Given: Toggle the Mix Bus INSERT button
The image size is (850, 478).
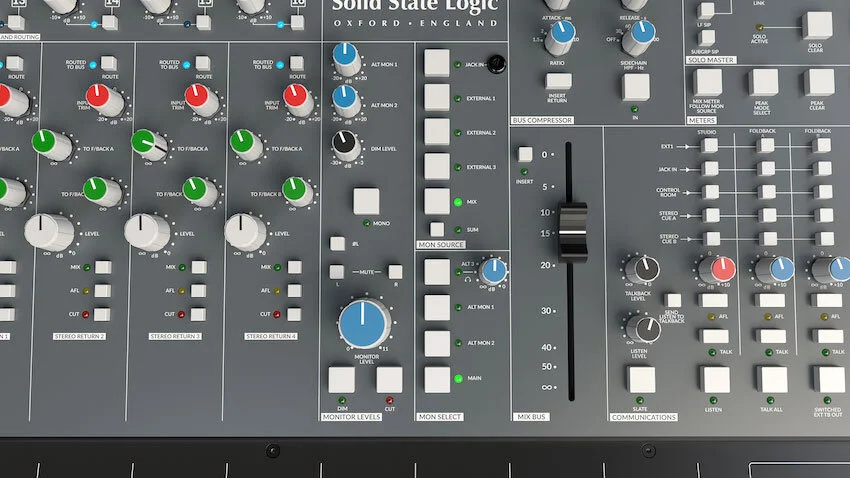Looking at the screenshot, I should 525,154.
